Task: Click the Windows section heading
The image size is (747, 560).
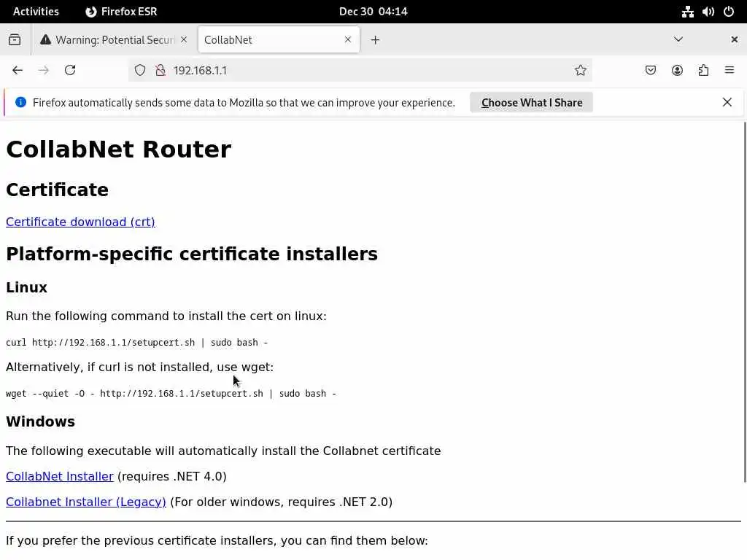Action: coord(41,421)
